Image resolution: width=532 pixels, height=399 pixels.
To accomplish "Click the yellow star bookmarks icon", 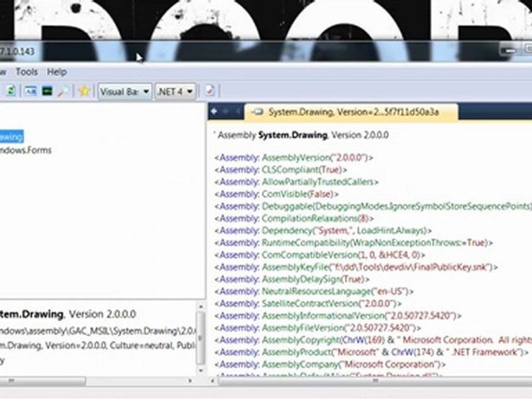I will click(x=84, y=91).
